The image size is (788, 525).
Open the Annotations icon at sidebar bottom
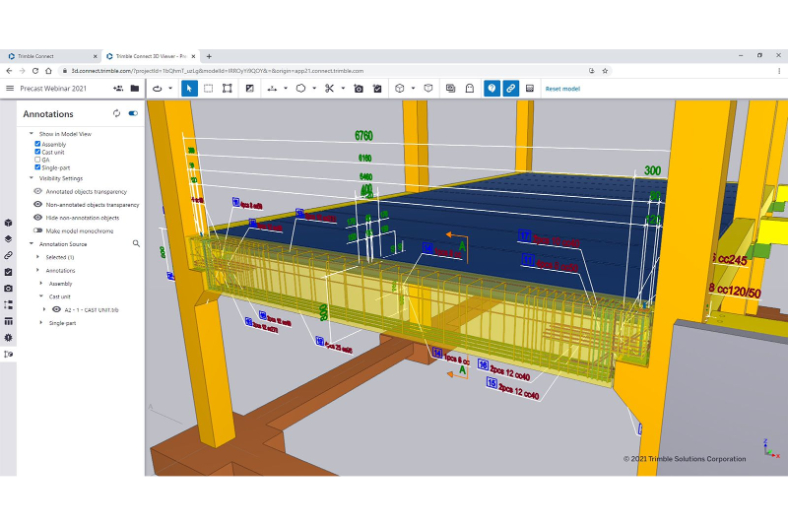[x=9, y=354]
